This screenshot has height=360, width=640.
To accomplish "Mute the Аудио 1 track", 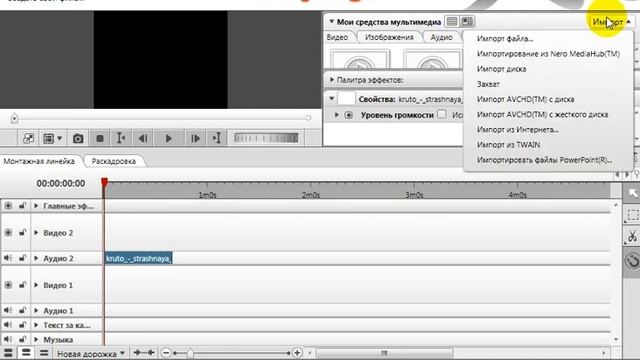I will 8,310.
